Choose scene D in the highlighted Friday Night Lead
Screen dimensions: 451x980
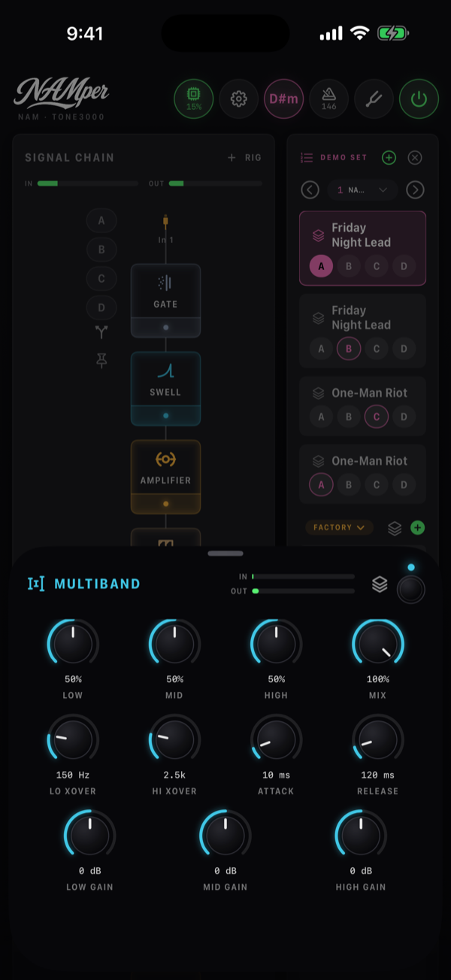[404, 265]
